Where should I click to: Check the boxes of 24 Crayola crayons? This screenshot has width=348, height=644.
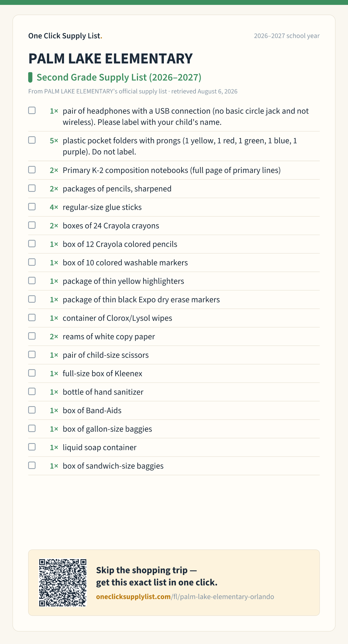coord(32,225)
